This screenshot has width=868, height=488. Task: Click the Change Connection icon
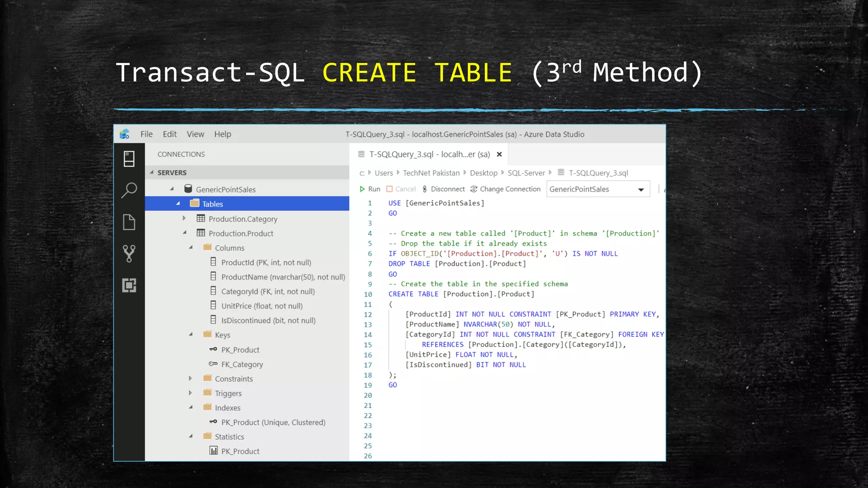click(474, 189)
